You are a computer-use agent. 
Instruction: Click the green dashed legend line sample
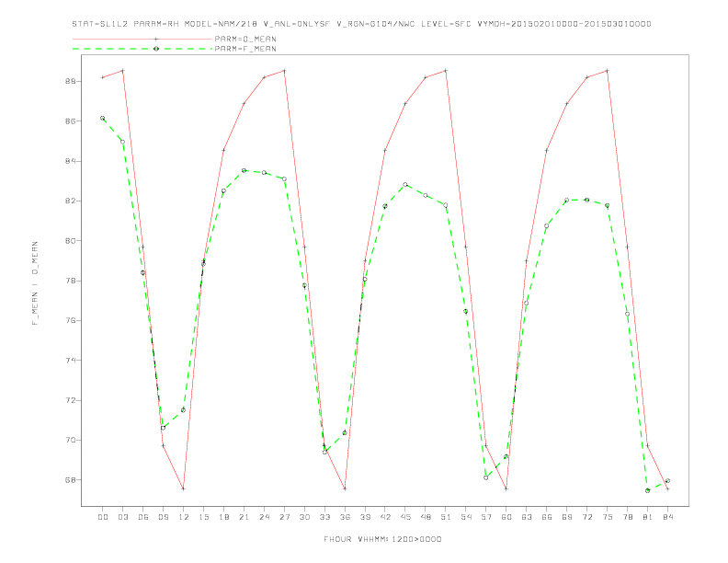(x=142, y=49)
